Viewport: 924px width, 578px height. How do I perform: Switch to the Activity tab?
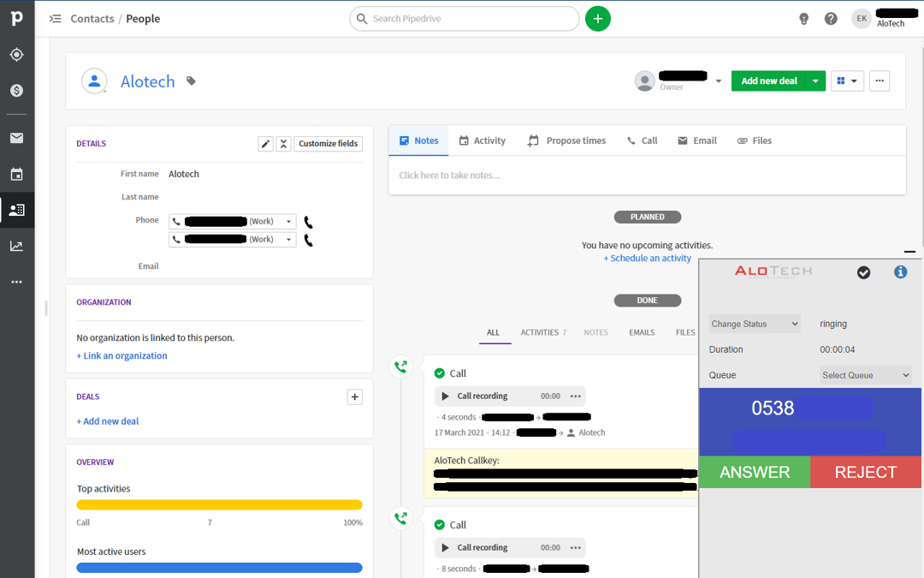pos(483,140)
